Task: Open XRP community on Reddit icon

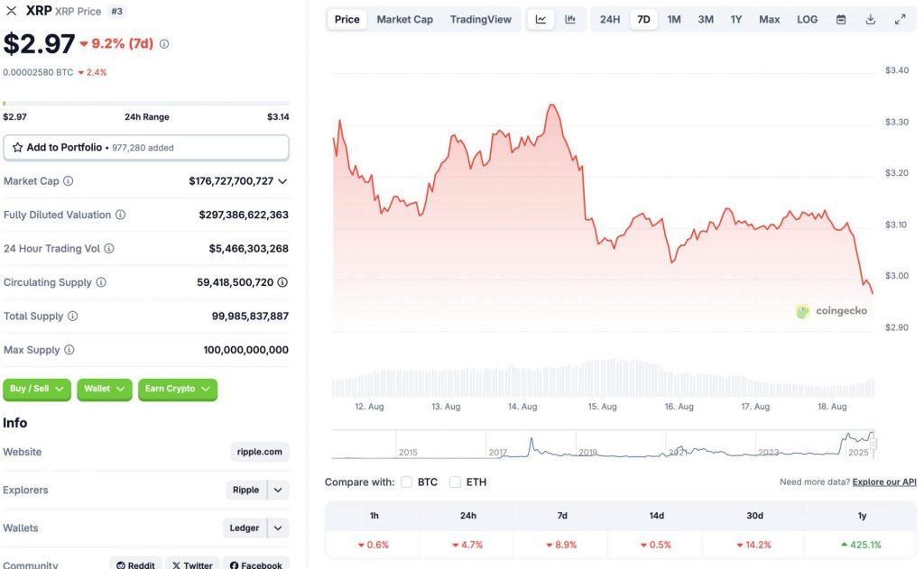Action: click(x=120, y=564)
